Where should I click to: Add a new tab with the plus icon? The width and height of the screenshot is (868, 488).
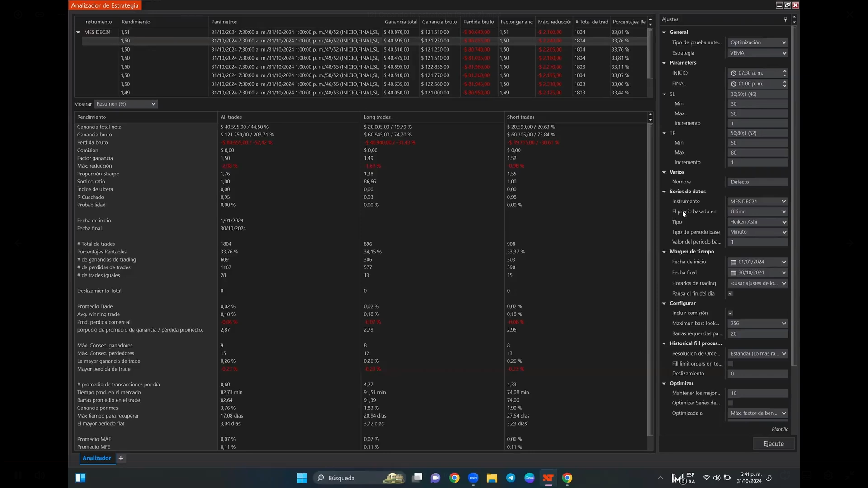(121, 458)
